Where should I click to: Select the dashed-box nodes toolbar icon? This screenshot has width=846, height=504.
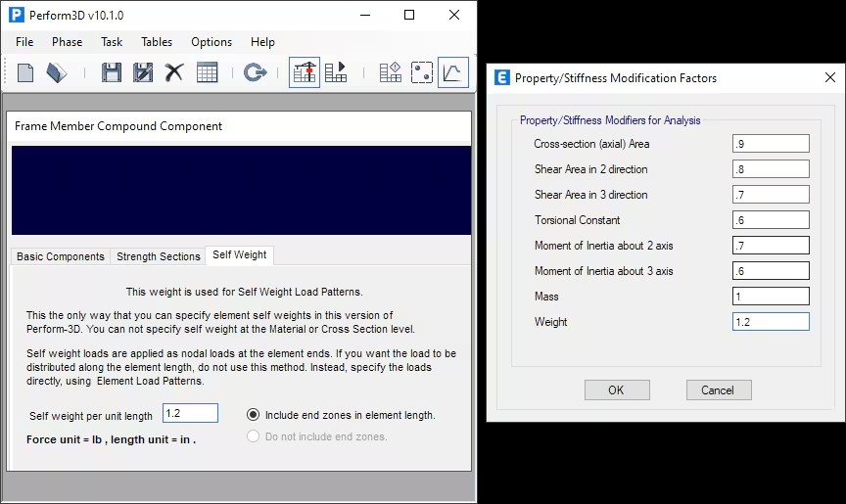point(421,72)
